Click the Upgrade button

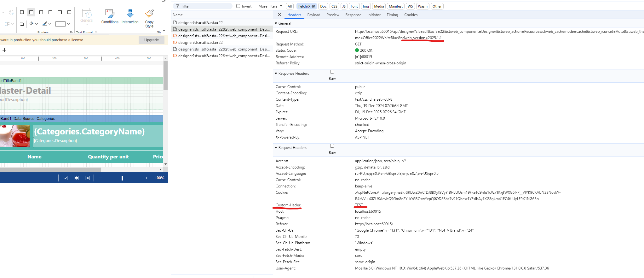pos(152,40)
